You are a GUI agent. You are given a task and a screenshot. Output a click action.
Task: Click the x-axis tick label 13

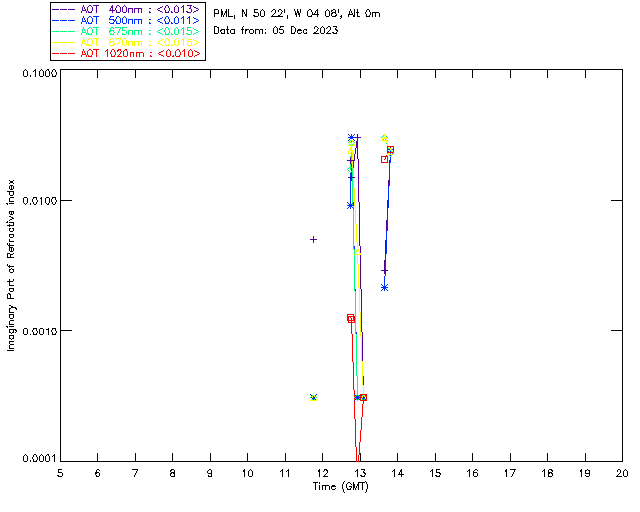360,473
